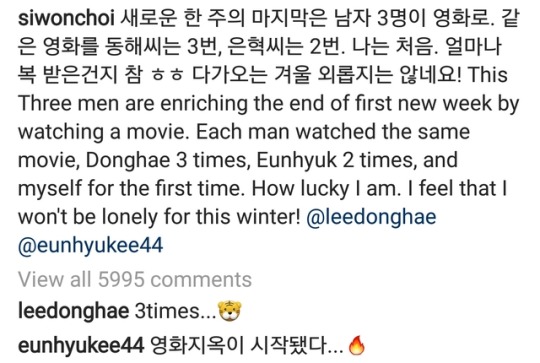Click the Korean caption opening '새로운 한 주의'
540x363 pixels.
point(183,18)
